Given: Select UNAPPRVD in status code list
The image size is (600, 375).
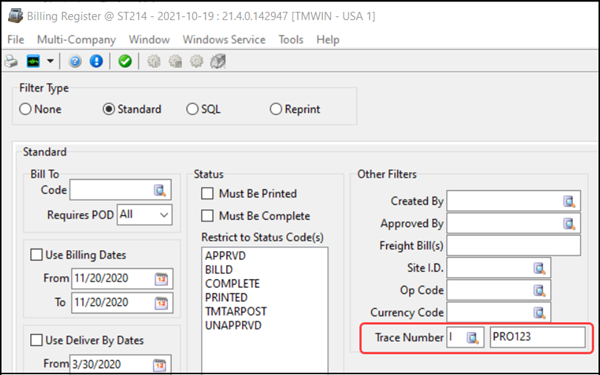Looking at the screenshot, I should tap(233, 326).
